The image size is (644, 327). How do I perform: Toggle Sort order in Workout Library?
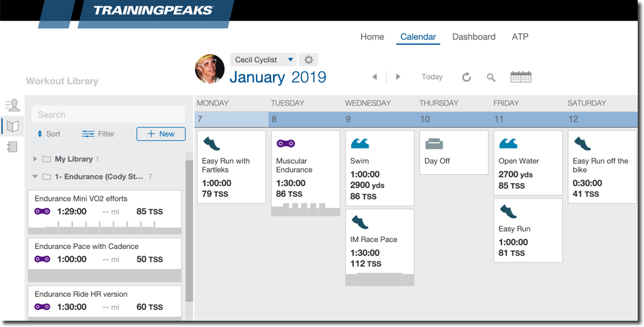pyautogui.click(x=49, y=134)
